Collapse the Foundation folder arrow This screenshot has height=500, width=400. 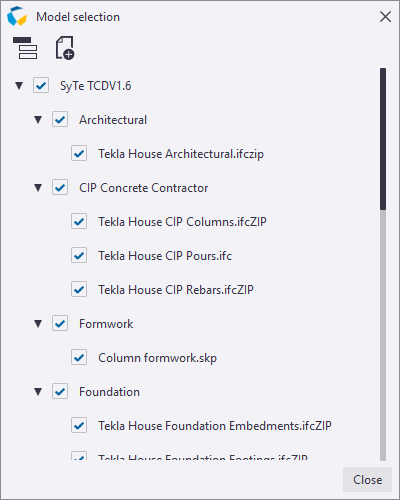click(38, 392)
